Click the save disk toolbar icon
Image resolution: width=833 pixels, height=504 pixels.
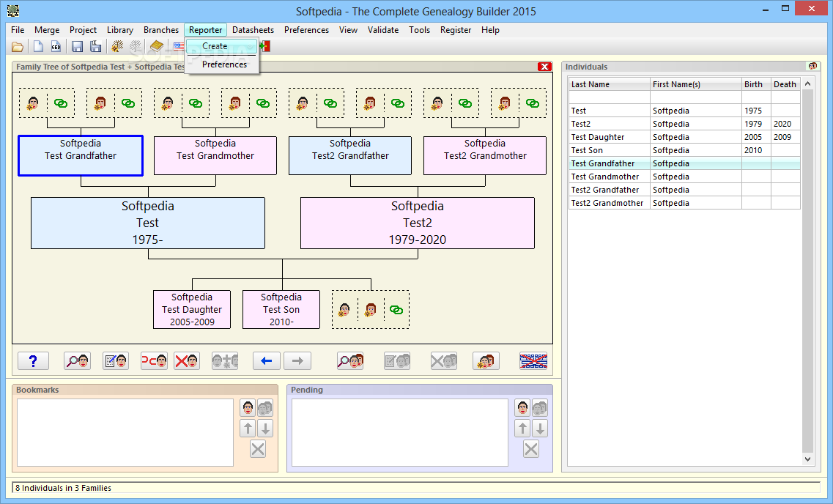[77, 47]
